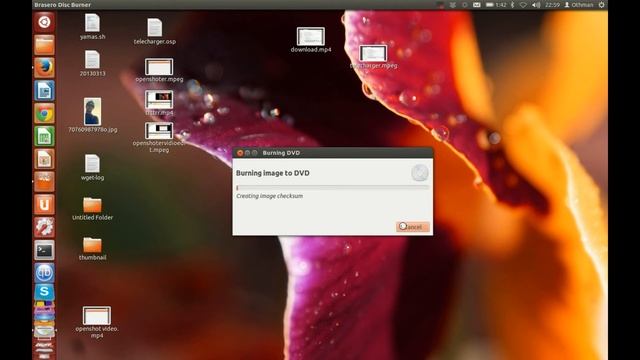
Task: Click 'Burning image to DVD' heading
Action: [273, 173]
